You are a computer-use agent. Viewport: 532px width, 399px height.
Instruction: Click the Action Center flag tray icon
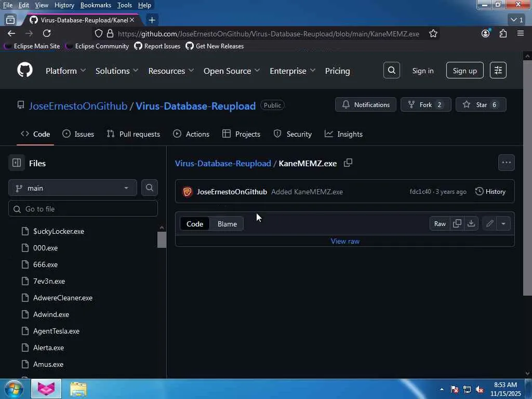[x=454, y=390]
